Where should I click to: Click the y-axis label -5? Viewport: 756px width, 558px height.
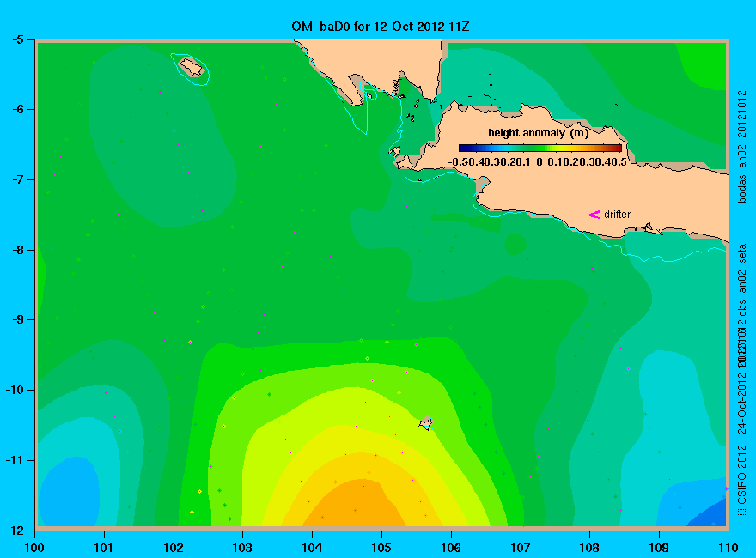click(x=17, y=39)
